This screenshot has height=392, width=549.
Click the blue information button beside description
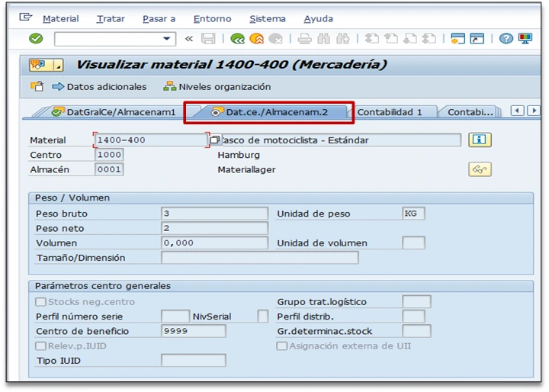(480, 140)
